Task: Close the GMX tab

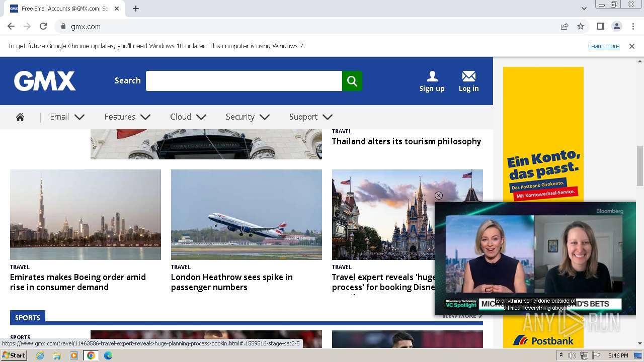Action: tap(117, 9)
